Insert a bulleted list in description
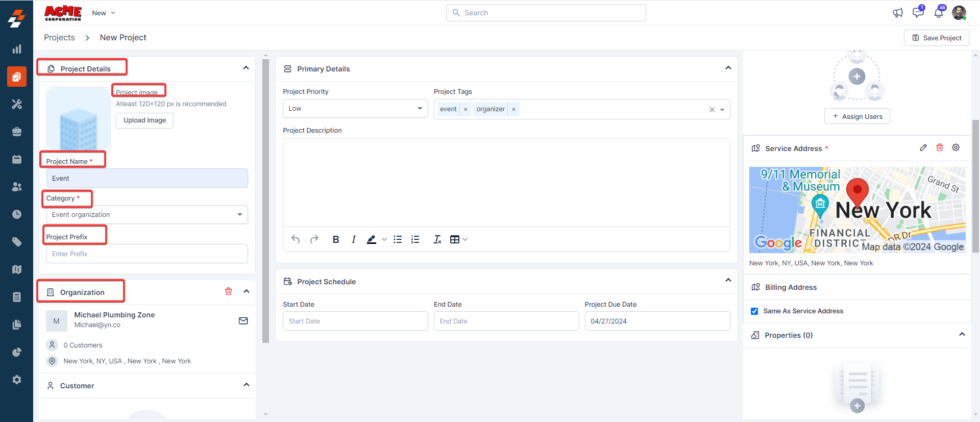This screenshot has width=980, height=422. [x=398, y=239]
